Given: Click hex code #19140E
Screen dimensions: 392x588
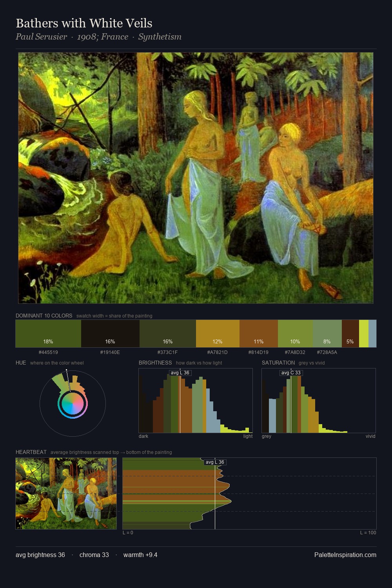Looking at the screenshot, I should click(110, 352).
